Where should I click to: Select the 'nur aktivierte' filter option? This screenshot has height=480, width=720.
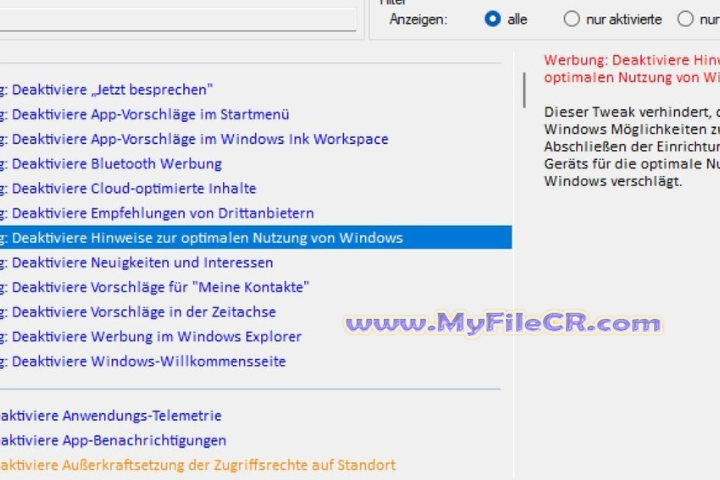tap(572, 19)
